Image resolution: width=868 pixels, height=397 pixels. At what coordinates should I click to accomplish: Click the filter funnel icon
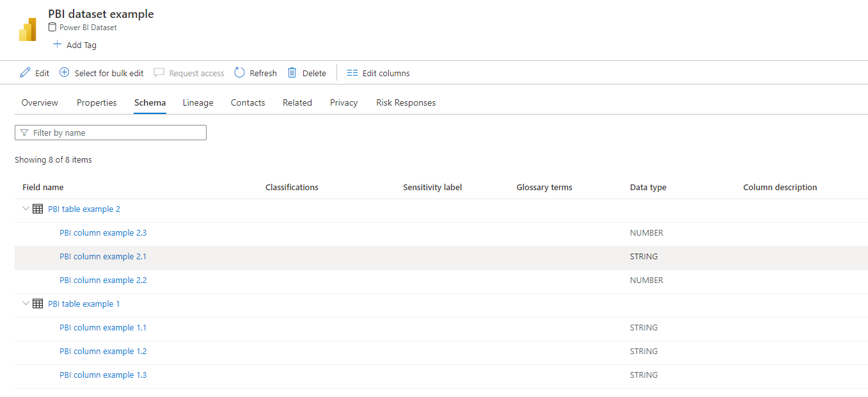[24, 133]
